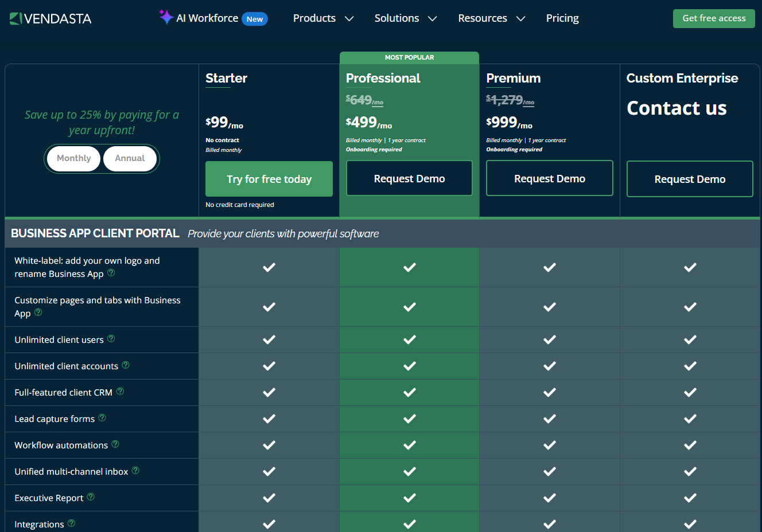Click the Contact us heading
The image size is (762, 532).
[677, 108]
